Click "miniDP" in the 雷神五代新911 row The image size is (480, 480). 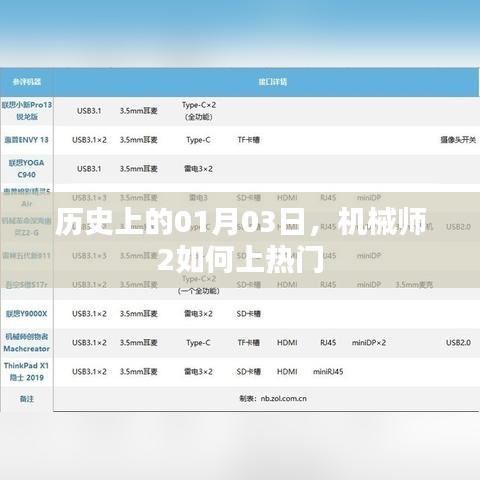[369, 256]
